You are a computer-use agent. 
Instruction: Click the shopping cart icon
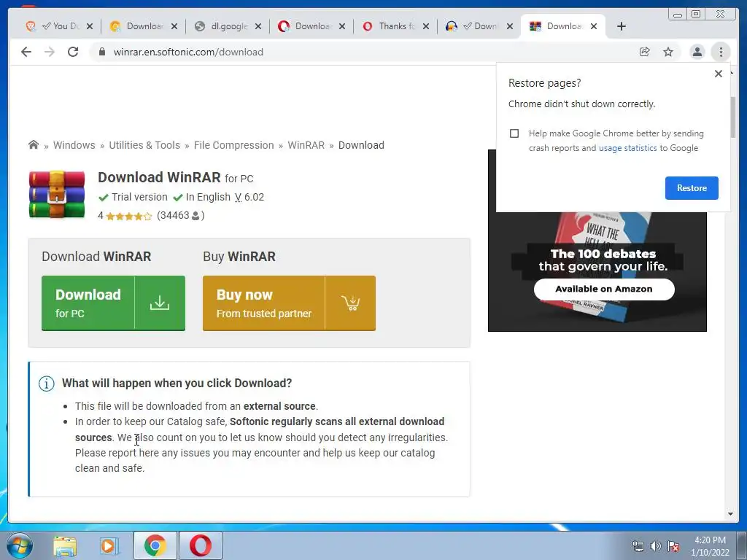(351, 303)
